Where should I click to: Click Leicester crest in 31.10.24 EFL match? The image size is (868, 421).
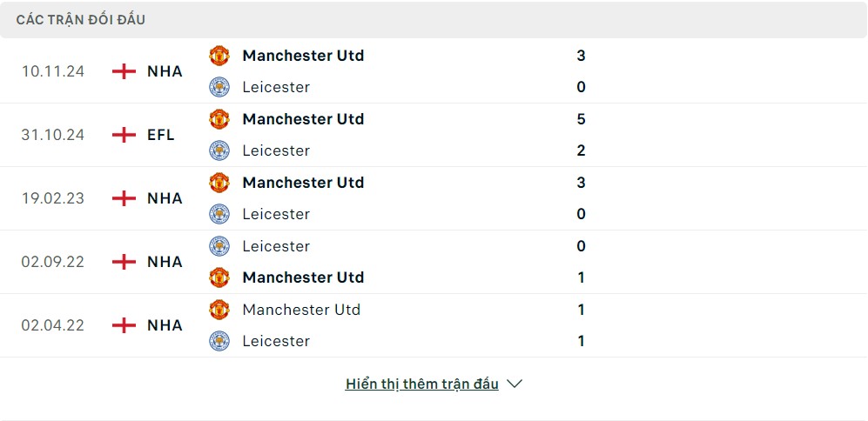pos(219,150)
